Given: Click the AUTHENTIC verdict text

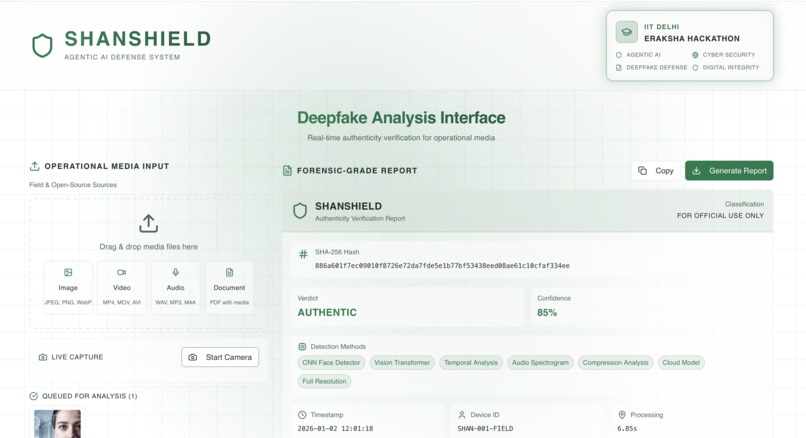Looking at the screenshot, I should pyautogui.click(x=327, y=312).
